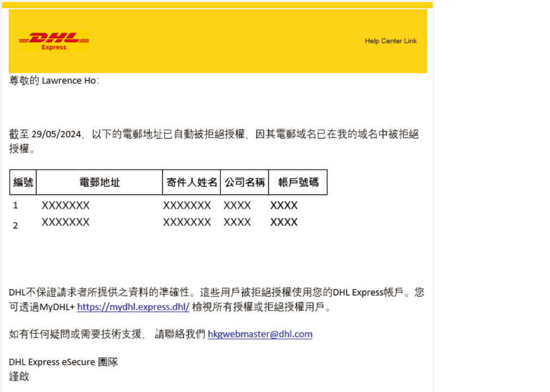Viewport: 550px width, 392px height.
Task: Click the email address cell in row 1
Action: tap(65, 205)
